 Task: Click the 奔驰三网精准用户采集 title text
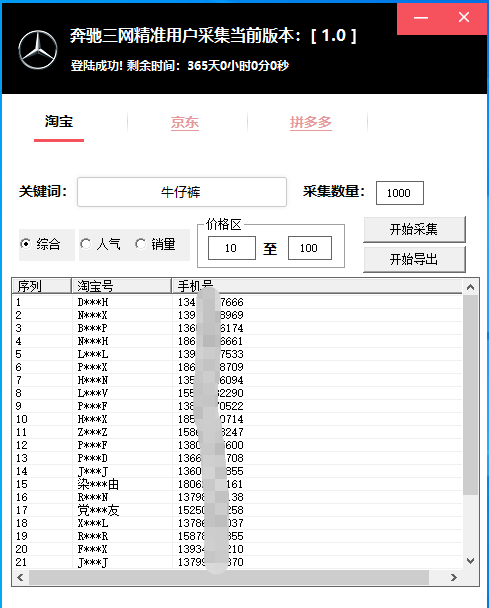pos(213,36)
